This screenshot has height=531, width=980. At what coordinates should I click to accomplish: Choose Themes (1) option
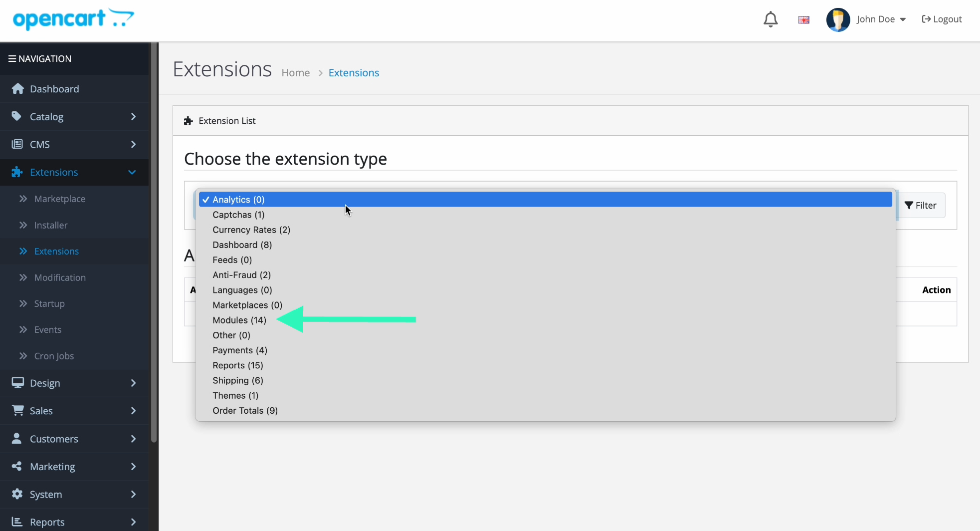click(x=546, y=395)
